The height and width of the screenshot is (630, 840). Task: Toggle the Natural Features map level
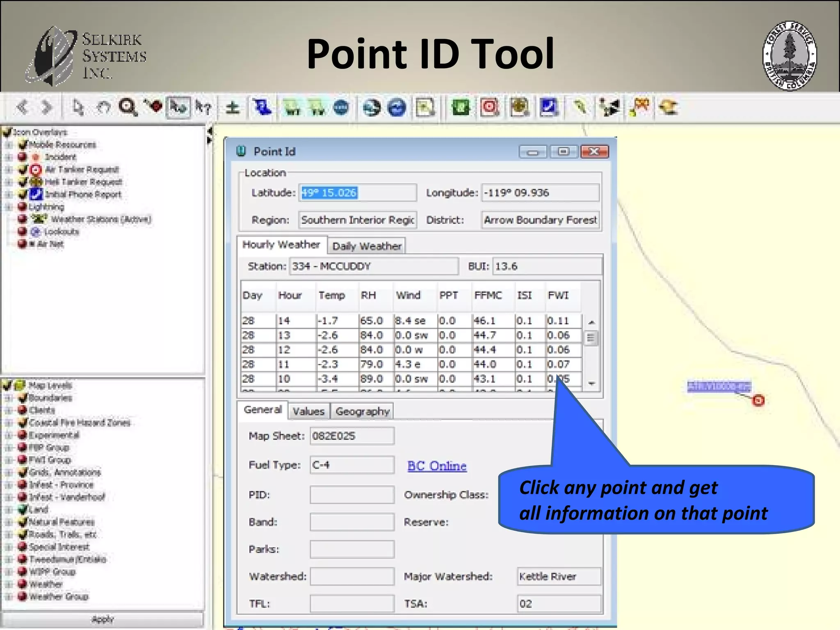point(23,522)
